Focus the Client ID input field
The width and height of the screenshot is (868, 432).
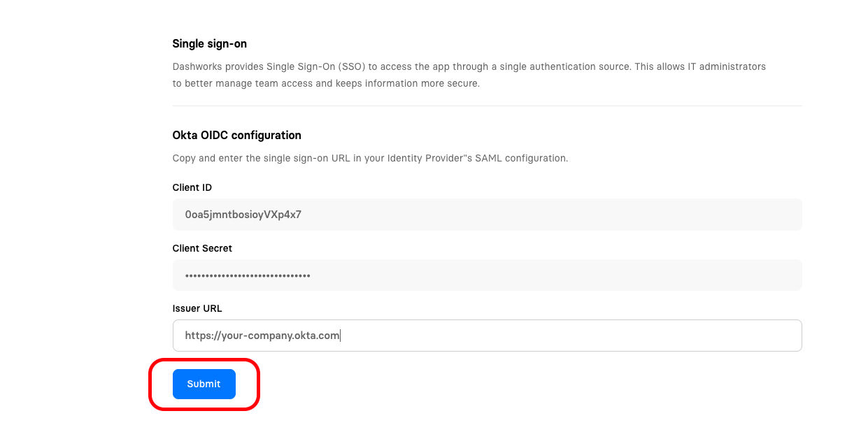click(x=487, y=215)
